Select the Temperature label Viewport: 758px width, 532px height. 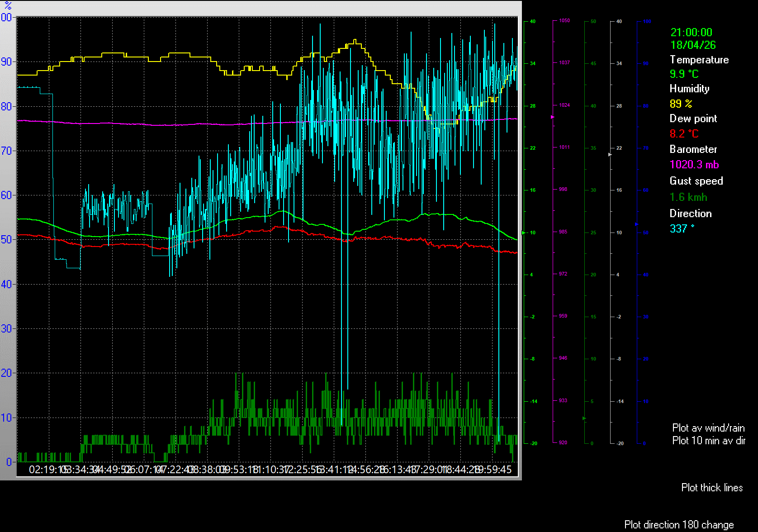(x=699, y=60)
